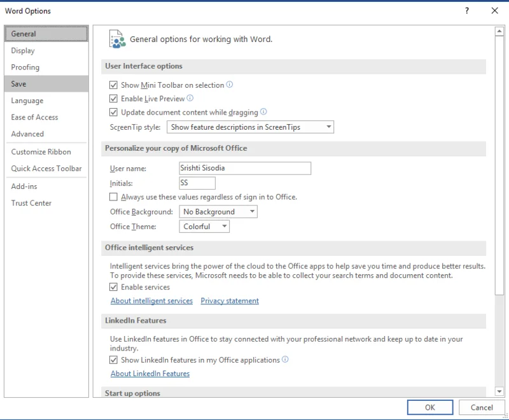Image resolution: width=509 pixels, height=420 pixels.
Task: Switch to the Proofing category
Action: tap(28, 67)
